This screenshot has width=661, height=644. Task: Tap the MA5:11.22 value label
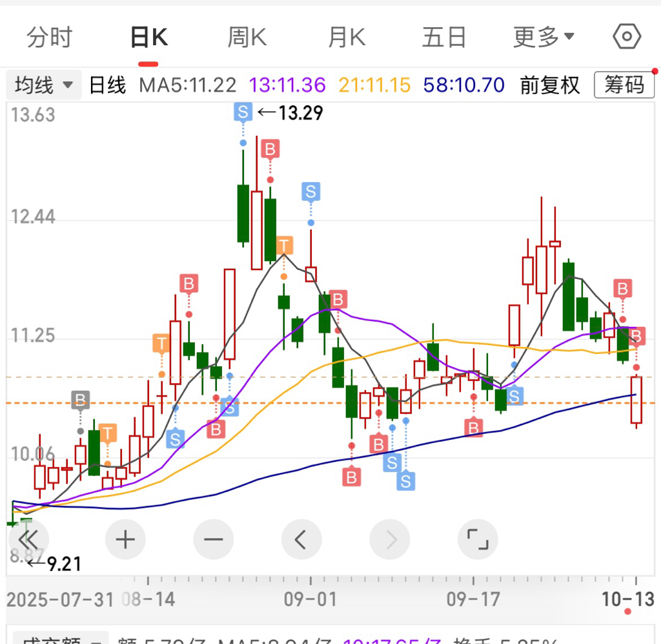(x=188, y=85)
